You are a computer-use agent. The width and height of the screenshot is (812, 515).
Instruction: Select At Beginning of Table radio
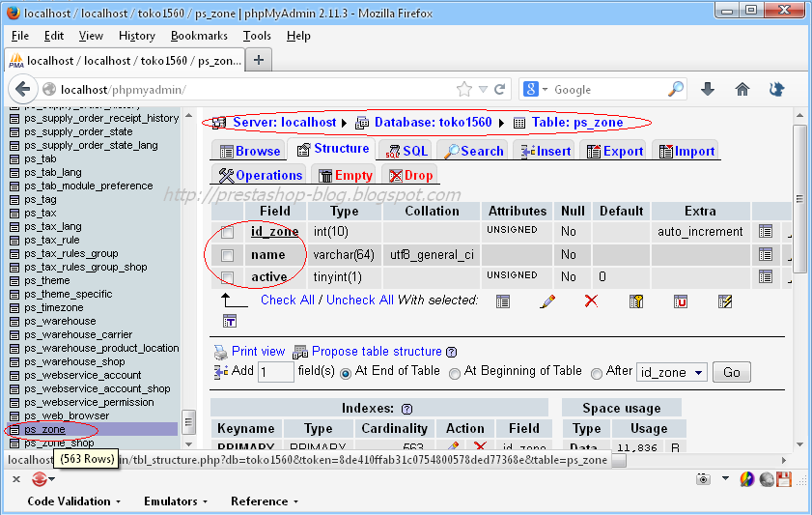tap(454, 373)
